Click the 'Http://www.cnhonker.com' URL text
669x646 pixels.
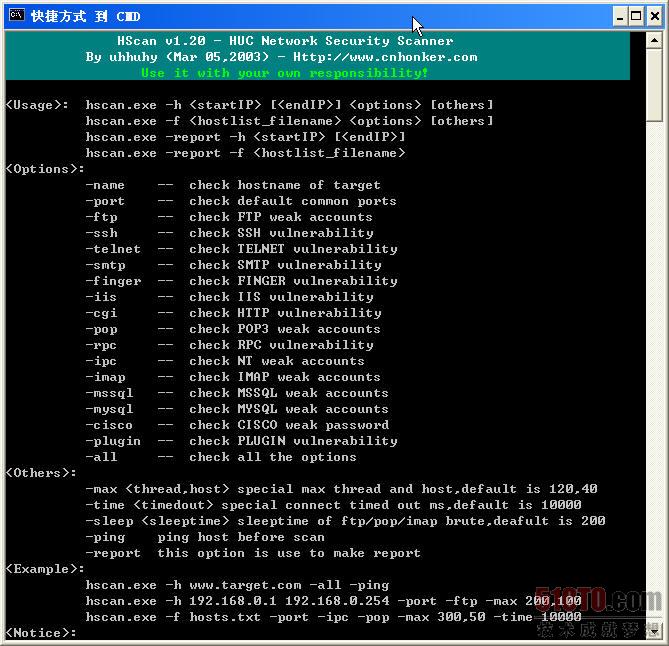[385, 57]
